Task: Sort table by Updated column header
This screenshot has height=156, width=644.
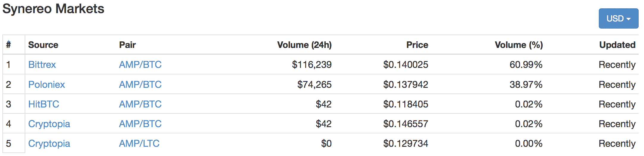Action: (617, 45)
